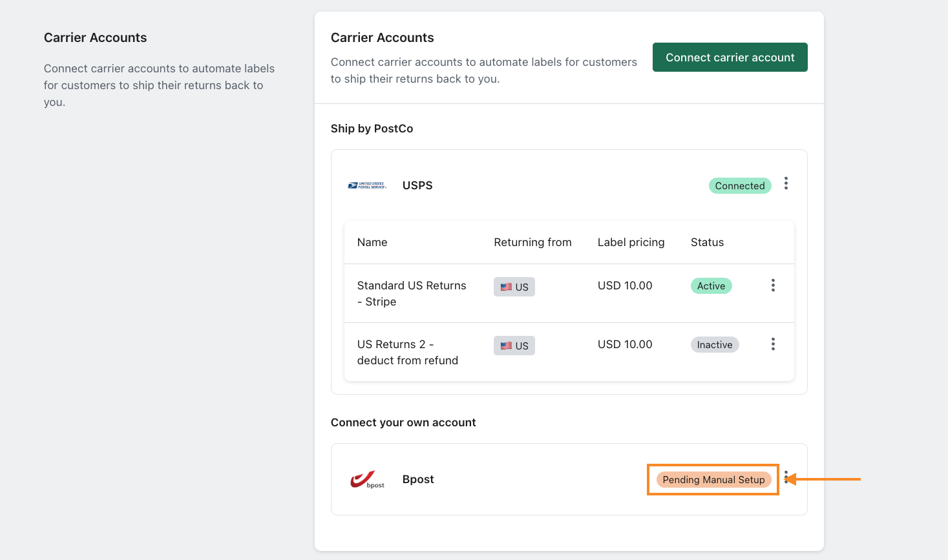Open Bpost account three-dot menu
This screenshot has height=560, width=948.
[786, 477]
